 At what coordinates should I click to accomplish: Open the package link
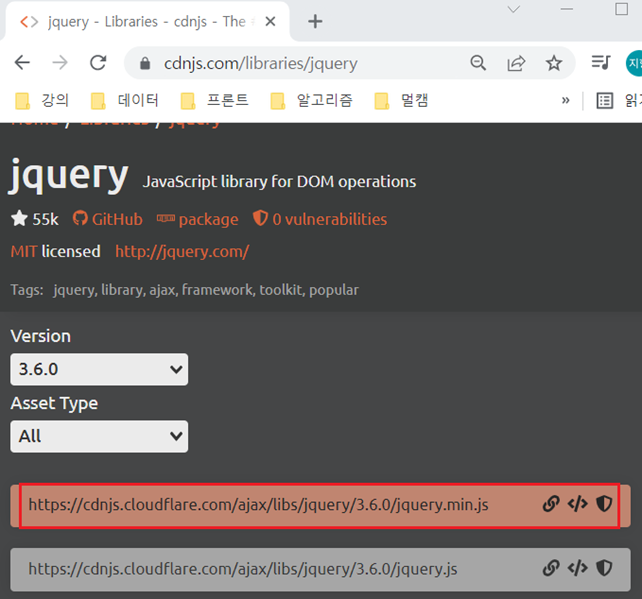point(197,219)
